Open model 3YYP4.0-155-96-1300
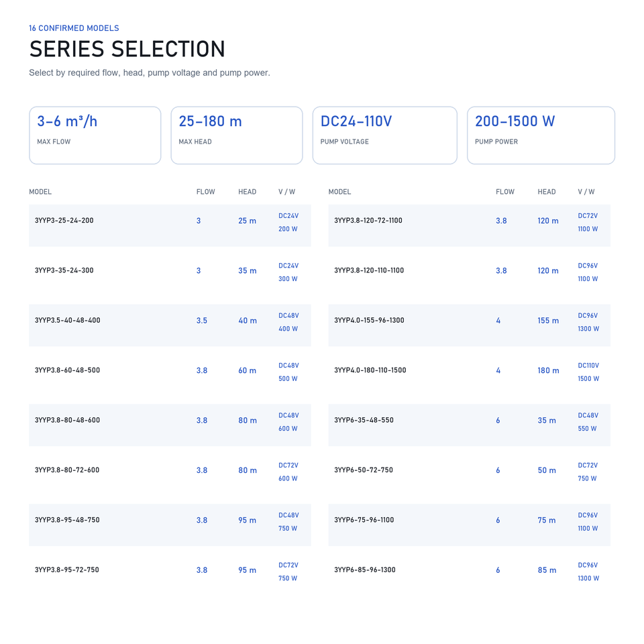Image resolution: width=644 pixels, height=644 pixels. pos(470,325)
